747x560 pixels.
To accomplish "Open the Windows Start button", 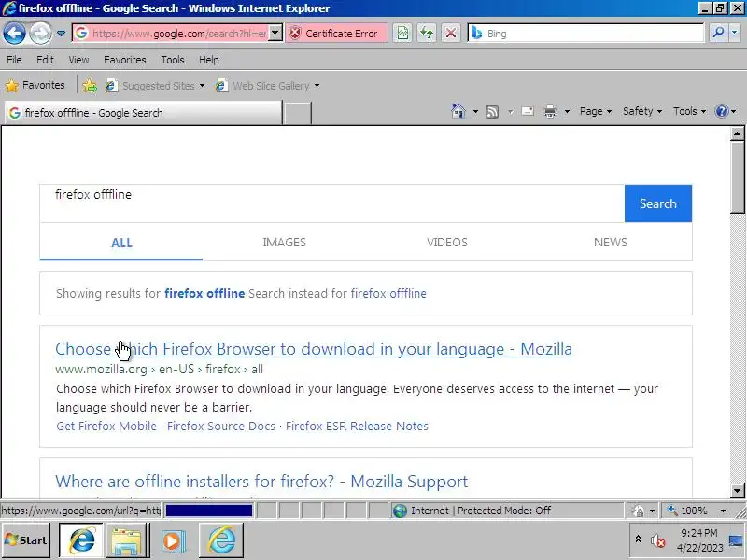I will coord(26,540).
